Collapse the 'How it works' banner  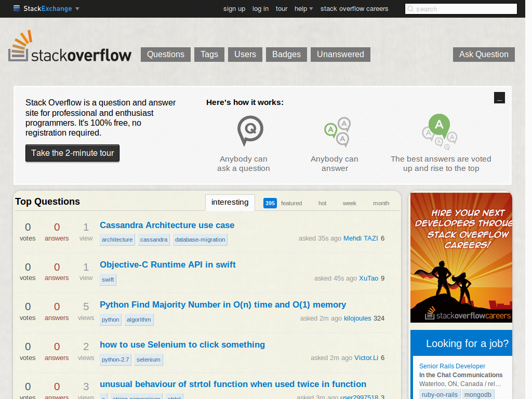[x=499, y=98]
